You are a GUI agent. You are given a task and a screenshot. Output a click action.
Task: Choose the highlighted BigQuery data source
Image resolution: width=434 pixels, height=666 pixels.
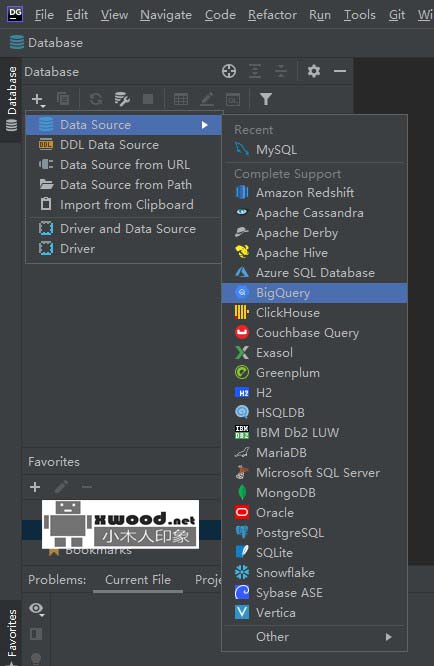314,293
